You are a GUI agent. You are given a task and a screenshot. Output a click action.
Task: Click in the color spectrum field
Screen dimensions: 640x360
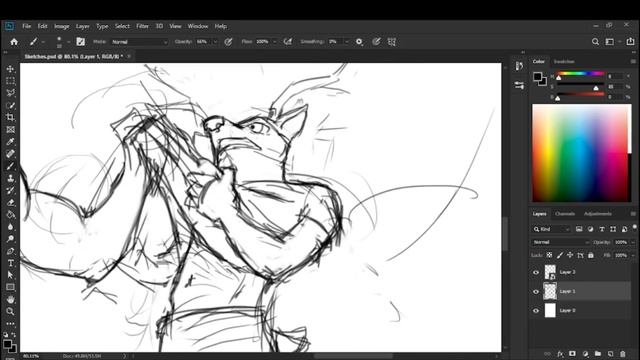coord(580,153)
